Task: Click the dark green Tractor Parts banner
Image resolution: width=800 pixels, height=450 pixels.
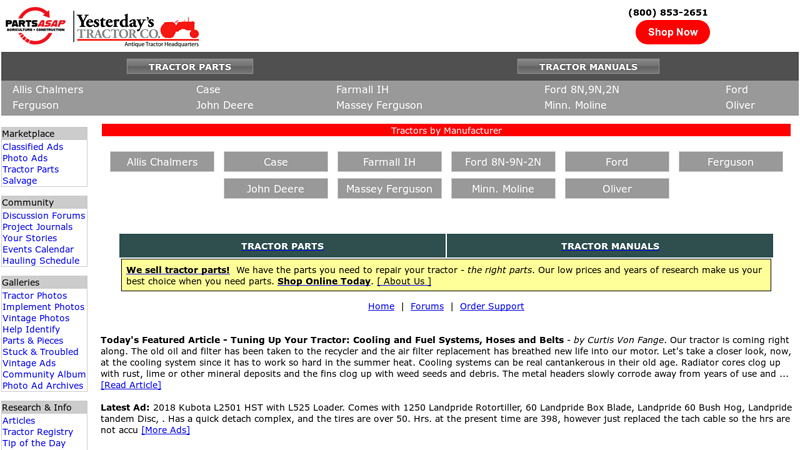Action: tap(282, 246)
